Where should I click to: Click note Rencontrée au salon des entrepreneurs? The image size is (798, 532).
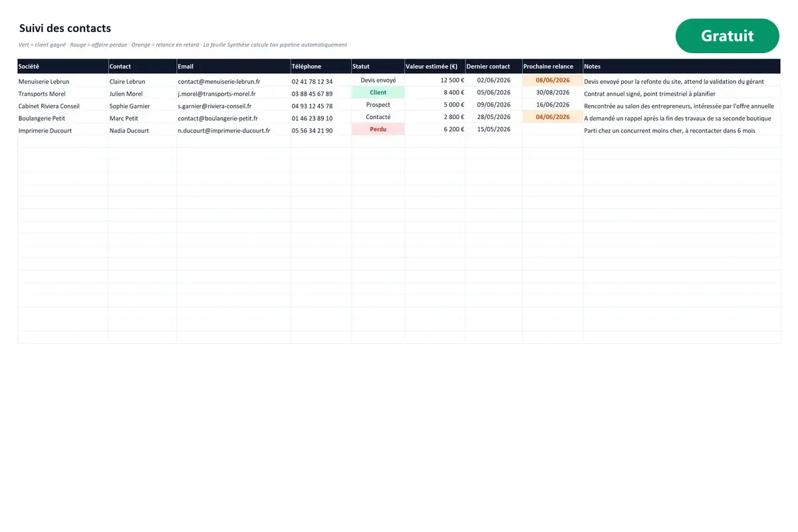tap(682, 105)
